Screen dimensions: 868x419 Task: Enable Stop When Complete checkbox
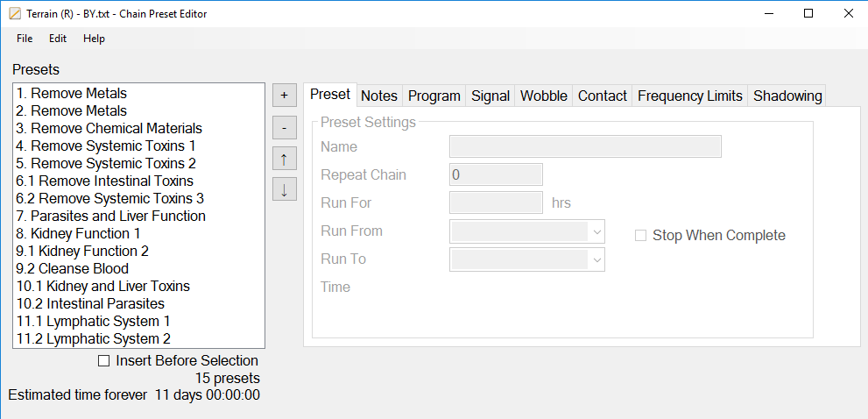[x=641, y=235]
